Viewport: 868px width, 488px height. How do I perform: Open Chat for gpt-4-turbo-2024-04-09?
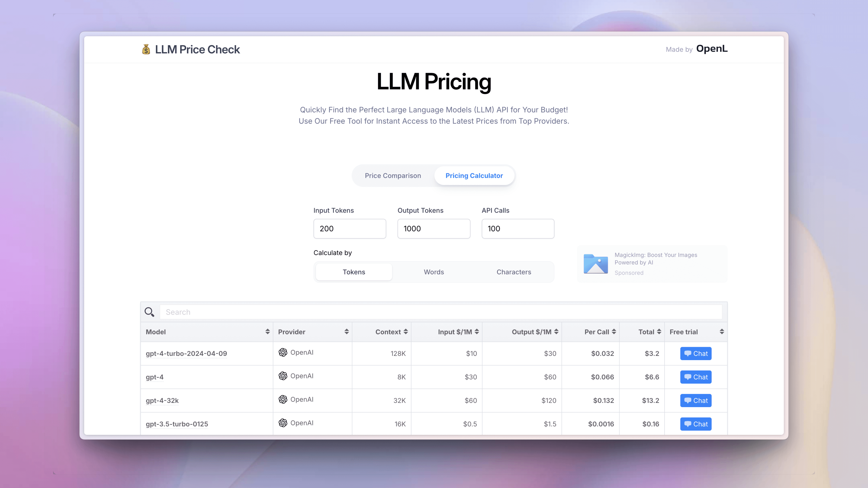[696, 353]
